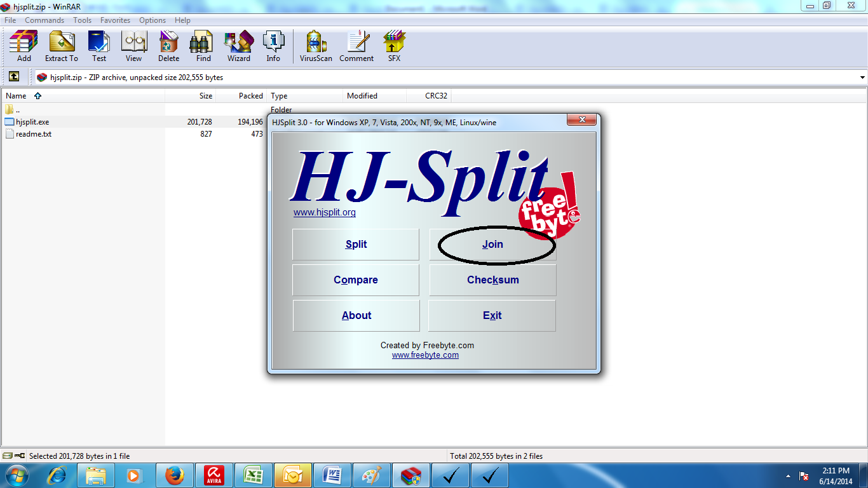Viewport: 868px width, 488px height.
Task: Open the Options menu
Action: pos(153,20)
